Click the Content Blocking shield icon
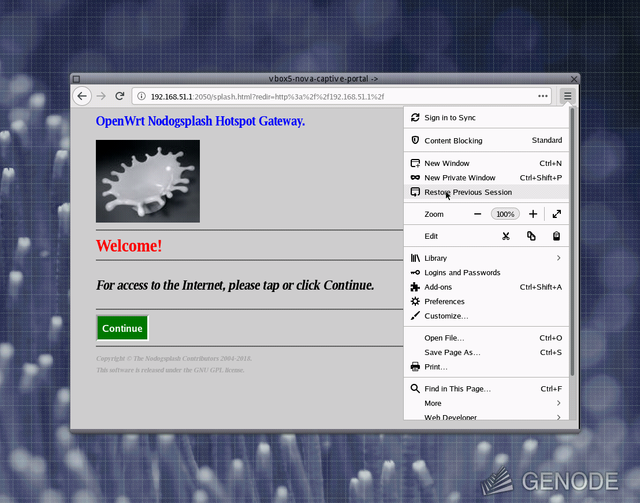Viewport: 640px width, 503px height. pyautogui.click(x=415, y=140)
